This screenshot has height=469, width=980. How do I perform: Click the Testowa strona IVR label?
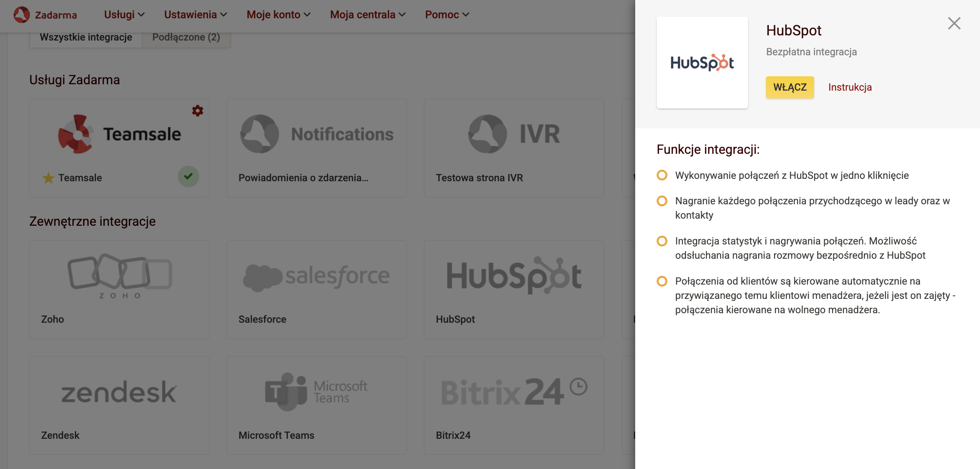(x=479, y=178)
